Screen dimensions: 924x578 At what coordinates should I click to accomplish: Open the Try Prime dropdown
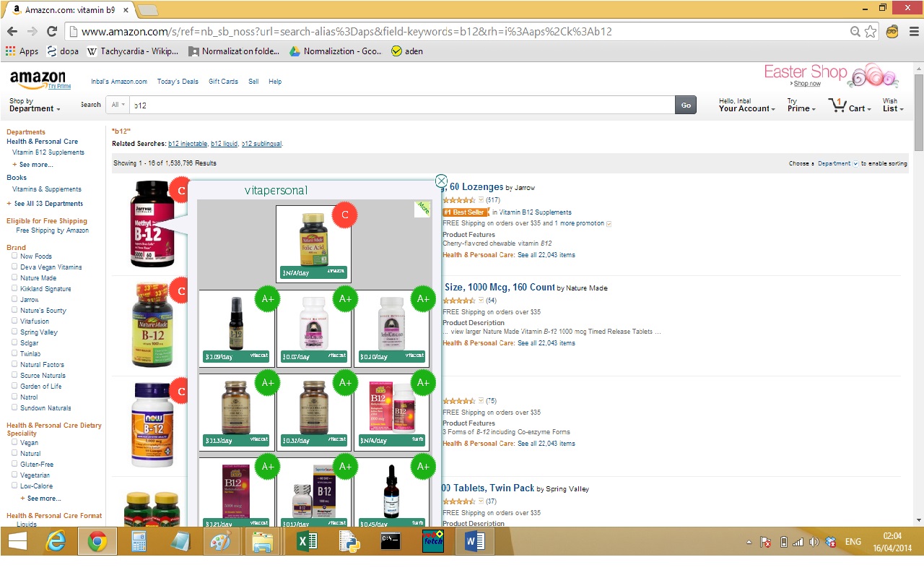tap(801, 105)
